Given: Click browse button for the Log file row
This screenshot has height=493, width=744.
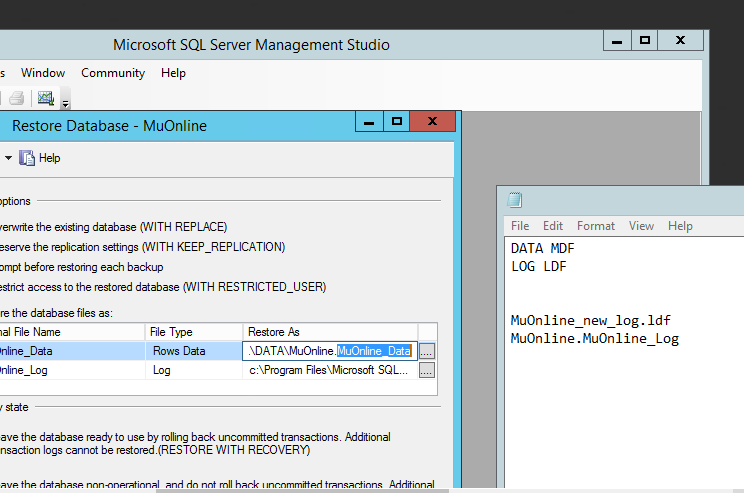Looking at the screenshot, I should (427, 370).
